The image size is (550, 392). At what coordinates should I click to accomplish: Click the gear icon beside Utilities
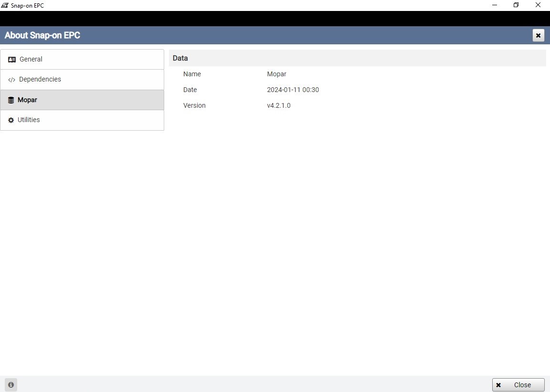tap(11, 120)
